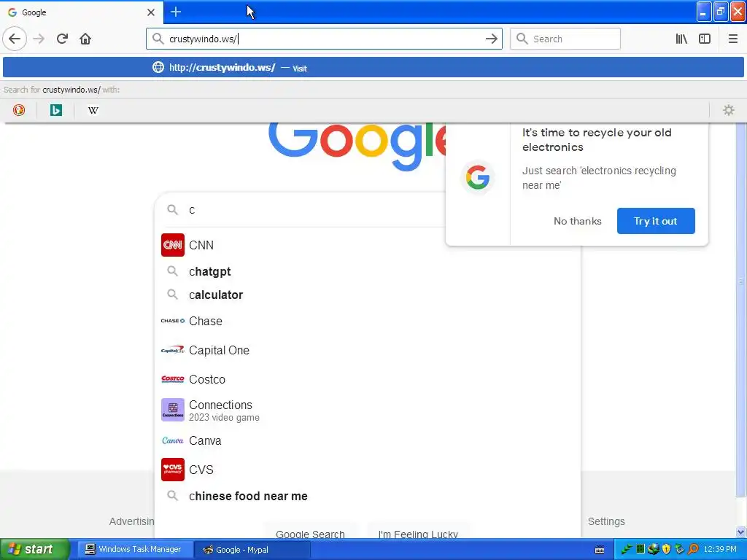747x560 pixels.
Task: Click the scrollbar down arrow
Action: coord(741,532)
